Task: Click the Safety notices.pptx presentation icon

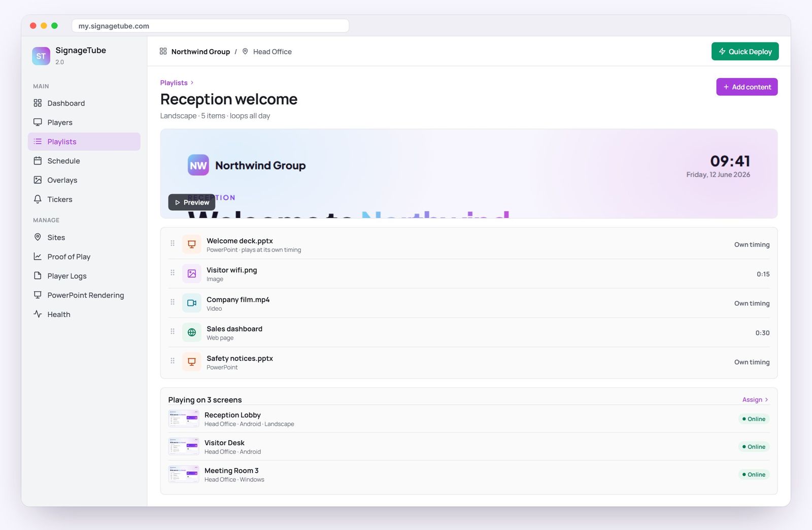Action: (x=192, y=362)
